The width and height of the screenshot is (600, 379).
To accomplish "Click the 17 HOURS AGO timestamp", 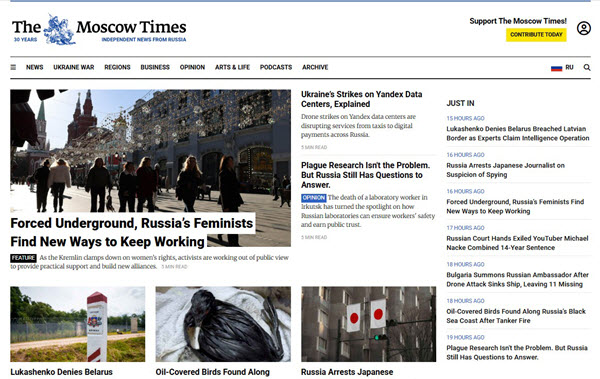I will click(465, 228).
